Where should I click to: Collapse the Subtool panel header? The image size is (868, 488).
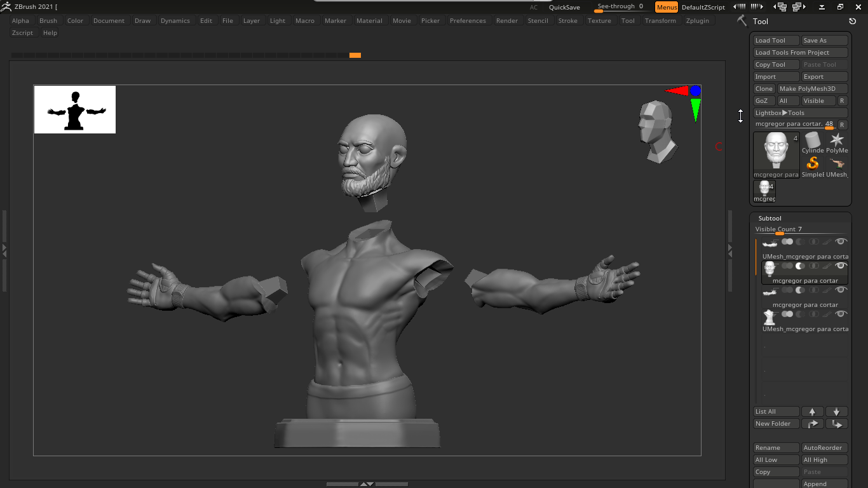coord(770,218)
